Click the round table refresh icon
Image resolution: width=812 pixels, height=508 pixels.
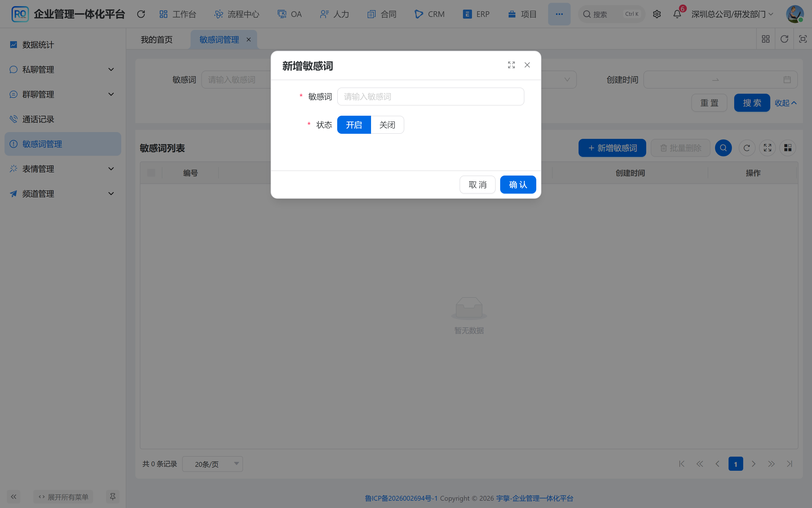747,148
